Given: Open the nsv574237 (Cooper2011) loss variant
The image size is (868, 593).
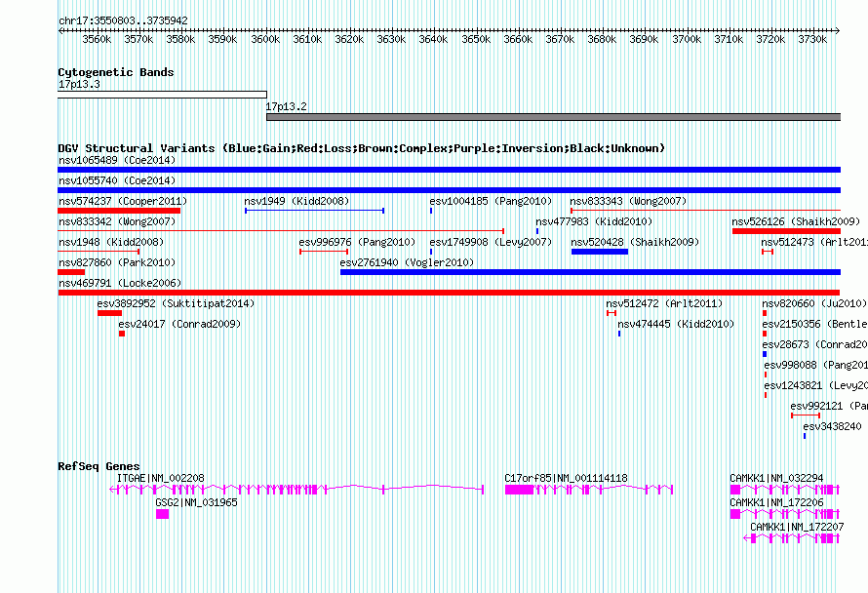Looking at the screenshot, I should click(x=119, y=211).
